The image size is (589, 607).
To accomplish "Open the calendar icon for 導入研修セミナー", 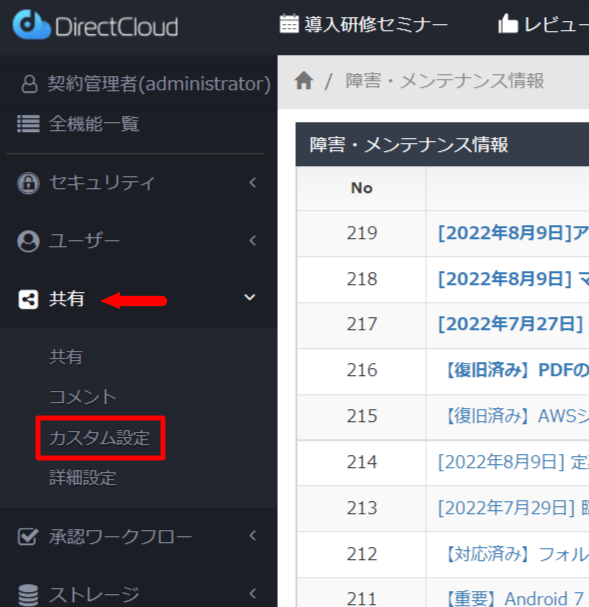I will point(289,24).
